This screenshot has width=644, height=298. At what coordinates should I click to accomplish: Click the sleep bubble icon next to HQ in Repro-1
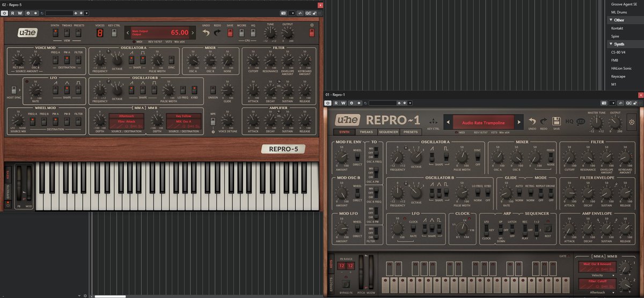coord(580,122)
